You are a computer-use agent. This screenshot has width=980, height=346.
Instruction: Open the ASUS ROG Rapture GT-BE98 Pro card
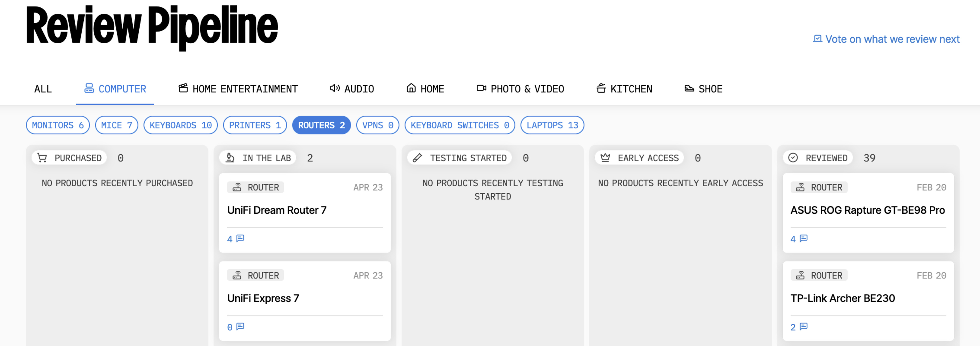click(868, 213)
